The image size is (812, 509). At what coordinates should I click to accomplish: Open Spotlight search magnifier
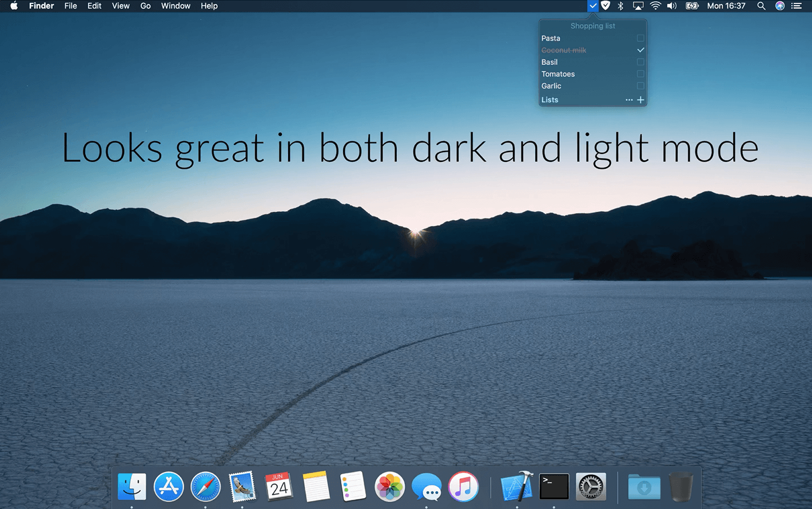click(761, 6)
